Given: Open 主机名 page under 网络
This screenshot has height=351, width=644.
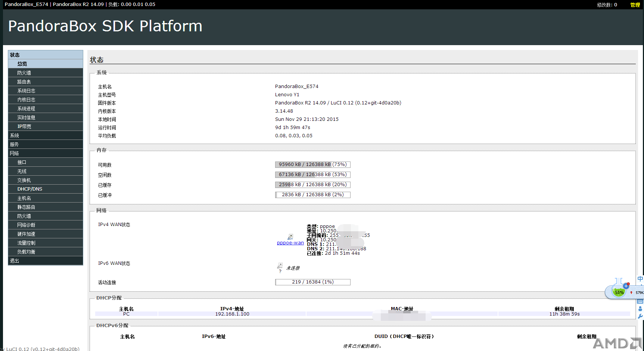Looking at the screenshot, I should [46, 198].
